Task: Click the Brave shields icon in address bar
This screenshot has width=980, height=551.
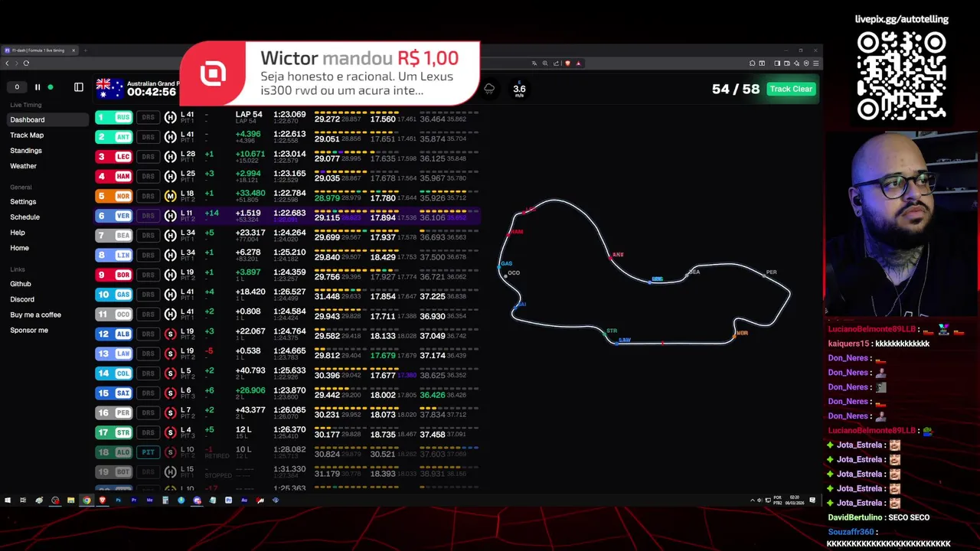Action: point(567,63)
